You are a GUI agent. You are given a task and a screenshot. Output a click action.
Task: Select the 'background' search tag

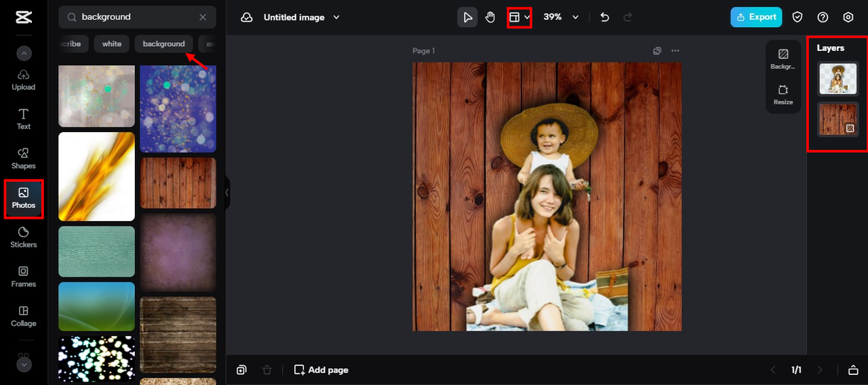(x=164, y=44)
